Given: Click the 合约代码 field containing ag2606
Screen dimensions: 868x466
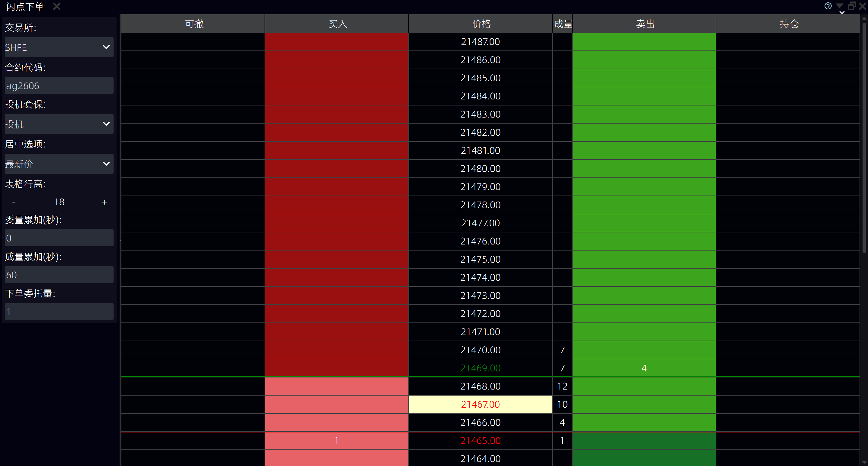Looking at the screenshot, I should (59, 86).
